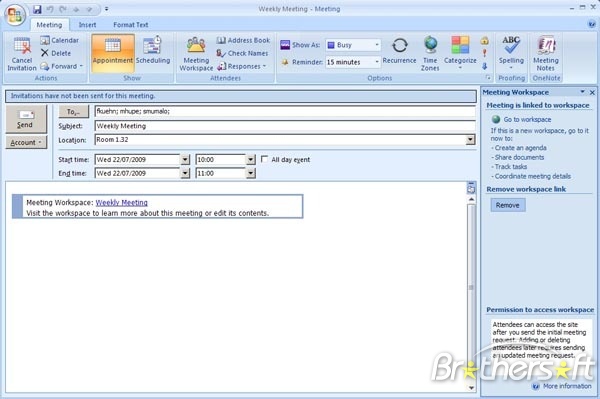Screen dimensions: 600x399
Task: Customize Quick Access Toolbar arrow
Action: coord(106,9)
